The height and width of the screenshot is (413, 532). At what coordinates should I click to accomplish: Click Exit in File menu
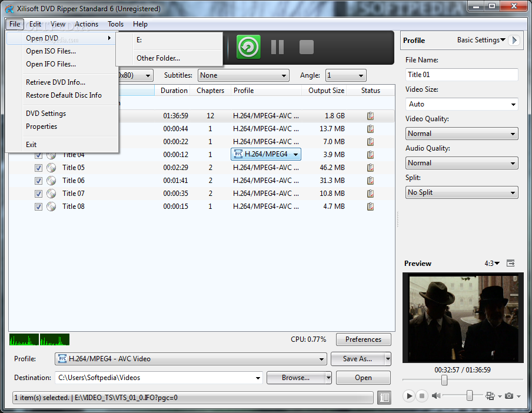coord(62,145)
